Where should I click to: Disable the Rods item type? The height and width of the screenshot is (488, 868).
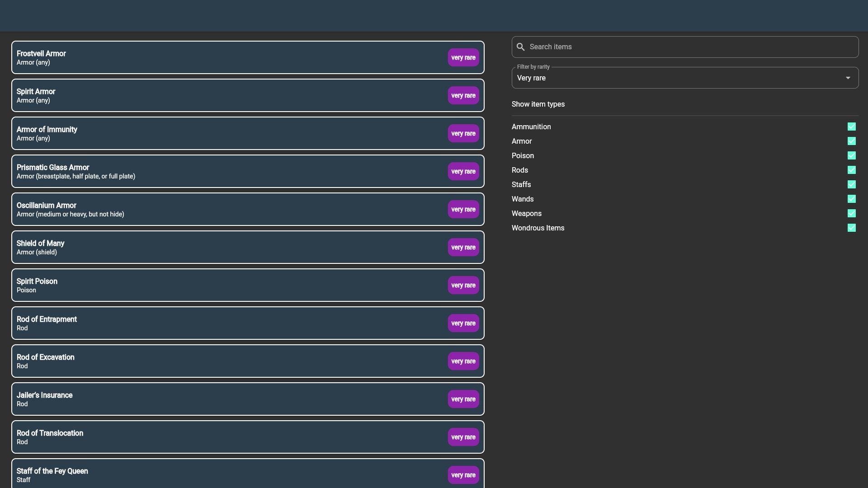(851, 170)
